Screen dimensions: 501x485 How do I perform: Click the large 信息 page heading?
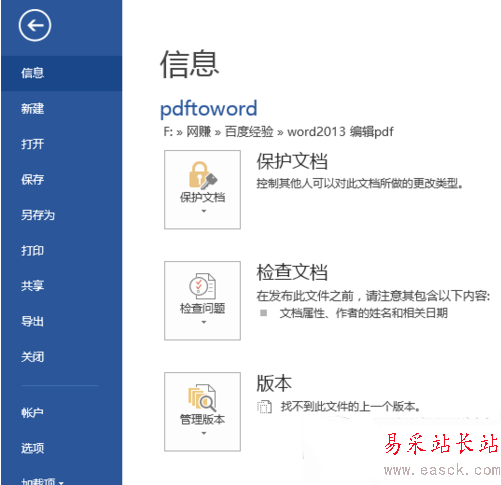click(x=189, y=64)
